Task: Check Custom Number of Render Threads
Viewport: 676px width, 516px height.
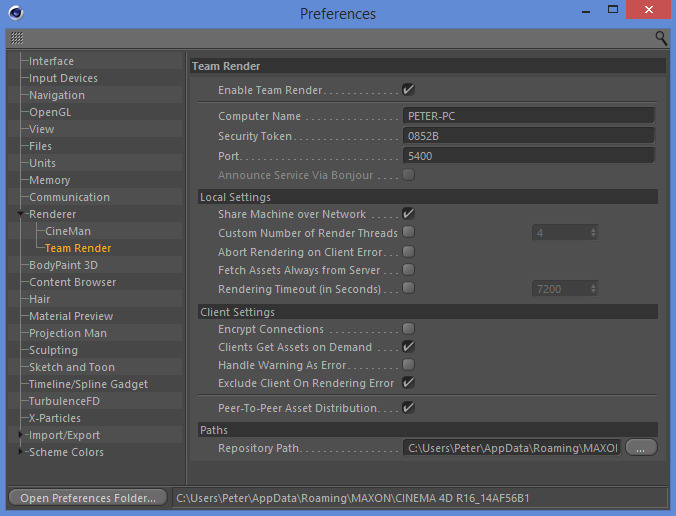Action: [408, 233]
